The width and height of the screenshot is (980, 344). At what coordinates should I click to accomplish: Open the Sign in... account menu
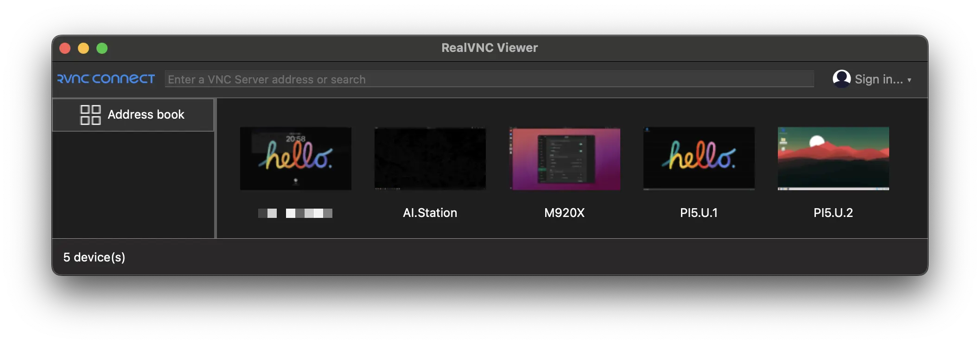pos(878,79)
